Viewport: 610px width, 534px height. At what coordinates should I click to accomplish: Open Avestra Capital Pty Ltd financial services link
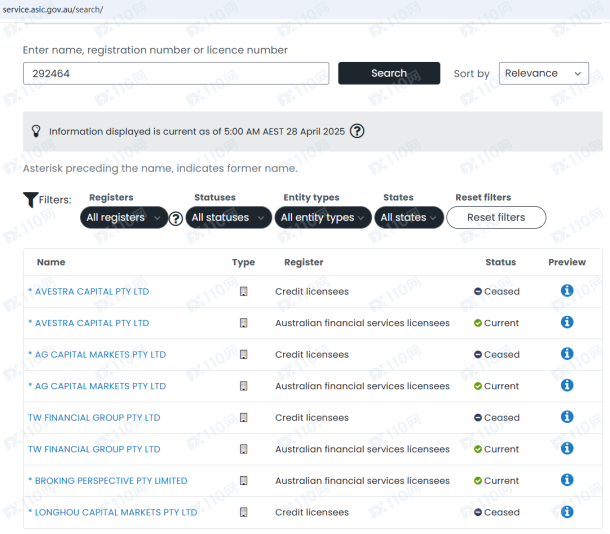tap(89, 323)
